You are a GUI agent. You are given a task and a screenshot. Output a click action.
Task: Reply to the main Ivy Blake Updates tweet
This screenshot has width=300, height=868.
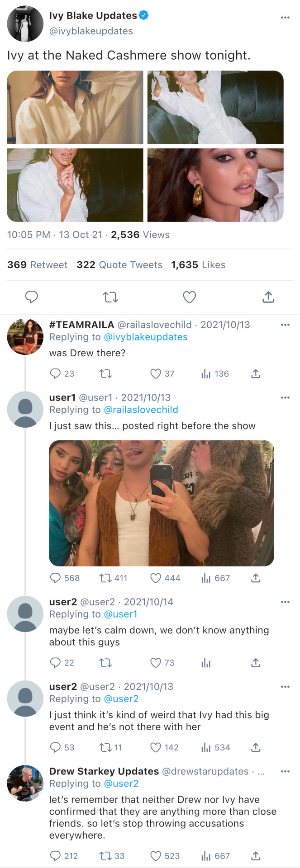[x=31, y=297]
